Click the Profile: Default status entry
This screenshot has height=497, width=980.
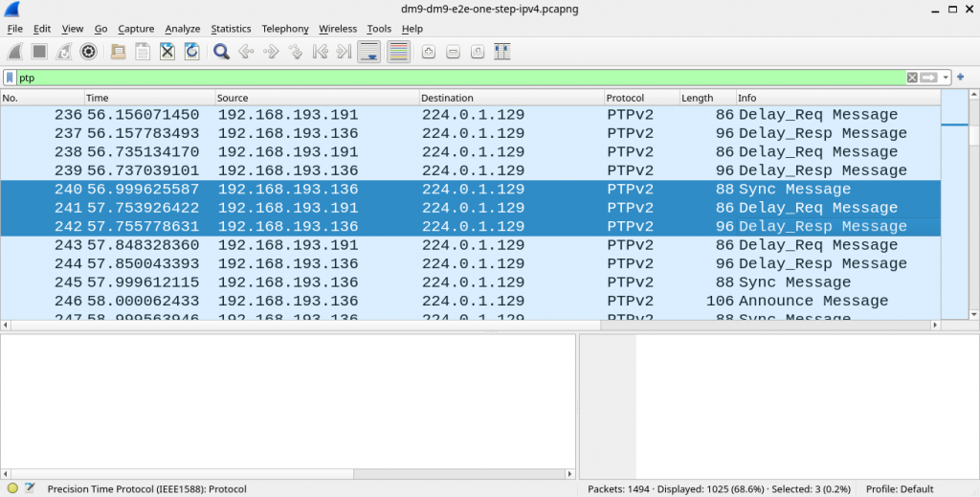[900, 489]
